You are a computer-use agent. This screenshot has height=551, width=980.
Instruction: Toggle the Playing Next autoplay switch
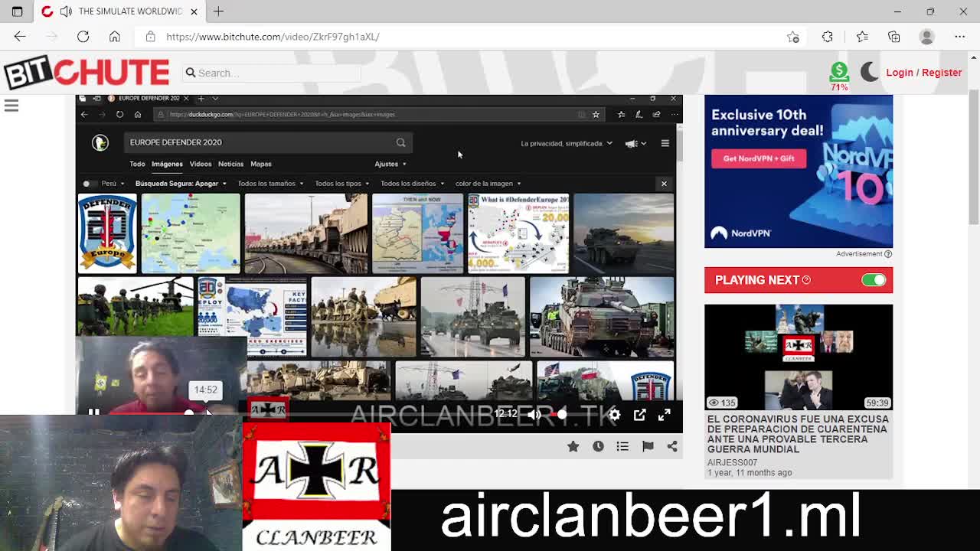click(874, 280)
